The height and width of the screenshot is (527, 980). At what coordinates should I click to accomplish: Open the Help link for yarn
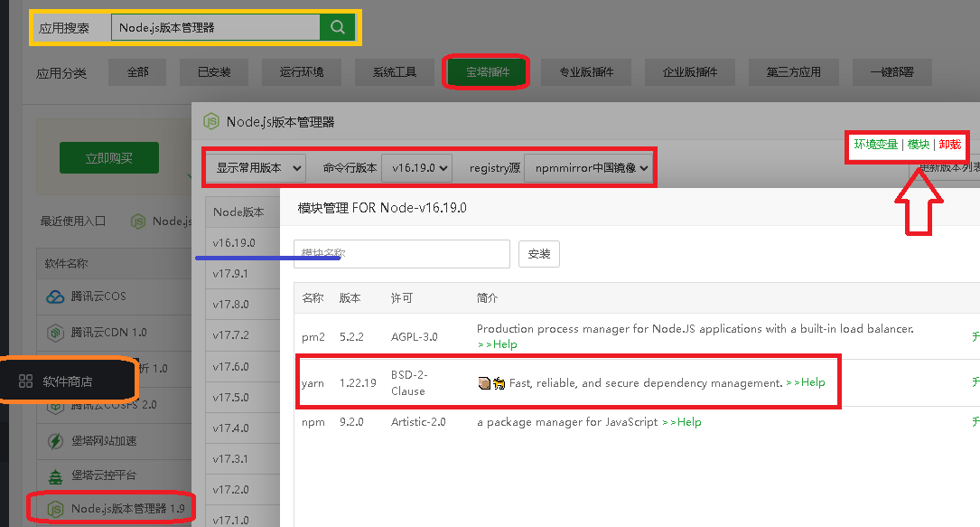click(806, 382)
